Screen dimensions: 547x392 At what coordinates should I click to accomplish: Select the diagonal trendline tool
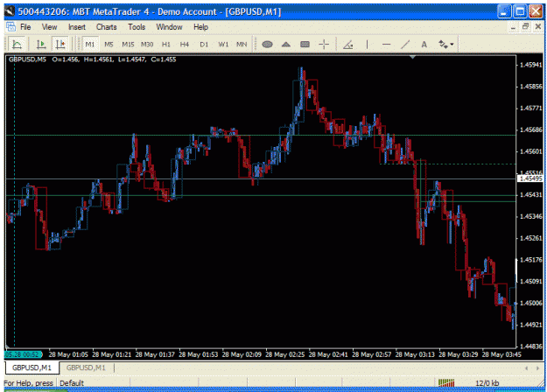[x=405, y=45]
